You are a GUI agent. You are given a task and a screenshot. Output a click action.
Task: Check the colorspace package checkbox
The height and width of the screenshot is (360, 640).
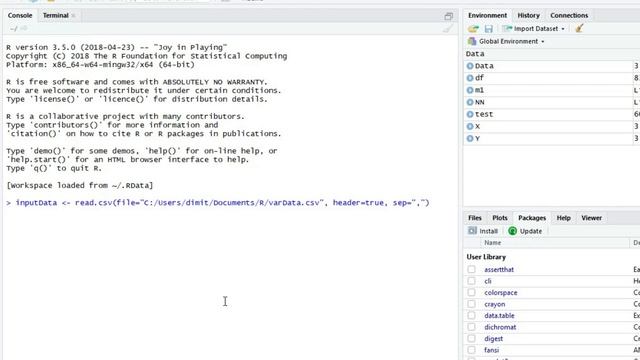pyautogui.click(x=471, y=293)
